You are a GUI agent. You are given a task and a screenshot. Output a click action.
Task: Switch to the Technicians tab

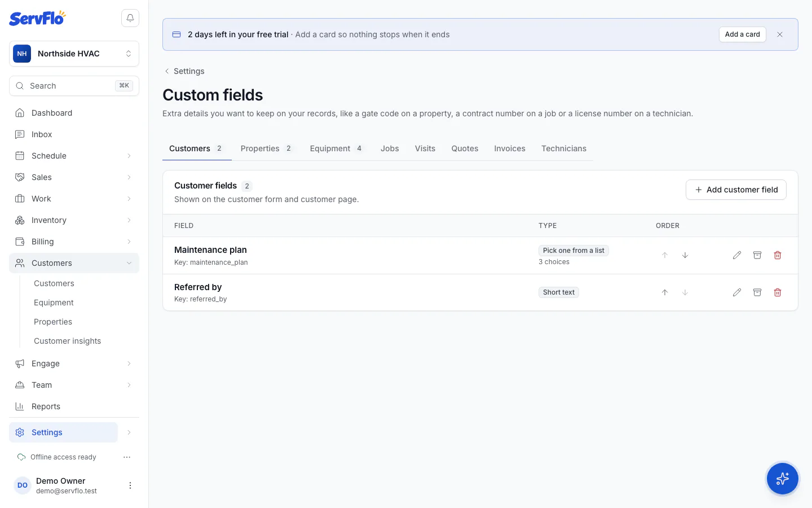tap(564, 148)
